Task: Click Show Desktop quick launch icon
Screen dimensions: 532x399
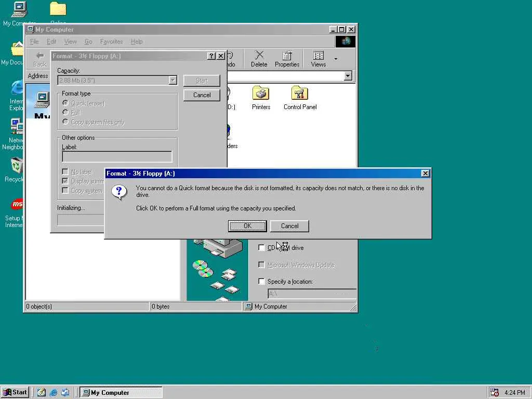Action: [x=42, y=393]
